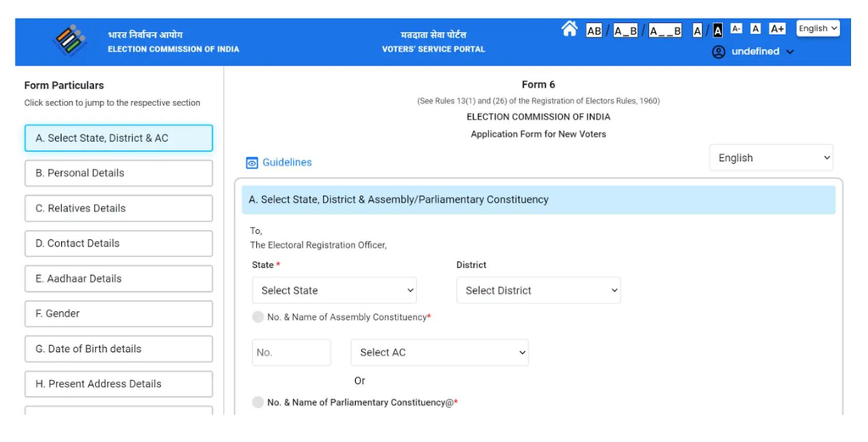This screenshot has height=442, width=868.
Task: Click the District field label
Action: [x=471, y=265]
